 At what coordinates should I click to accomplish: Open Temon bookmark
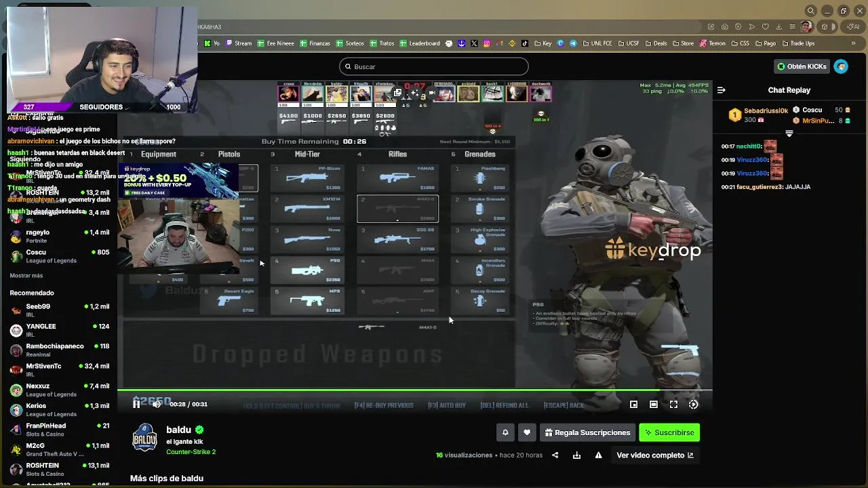pyautogui.click(x=712, y=43)
